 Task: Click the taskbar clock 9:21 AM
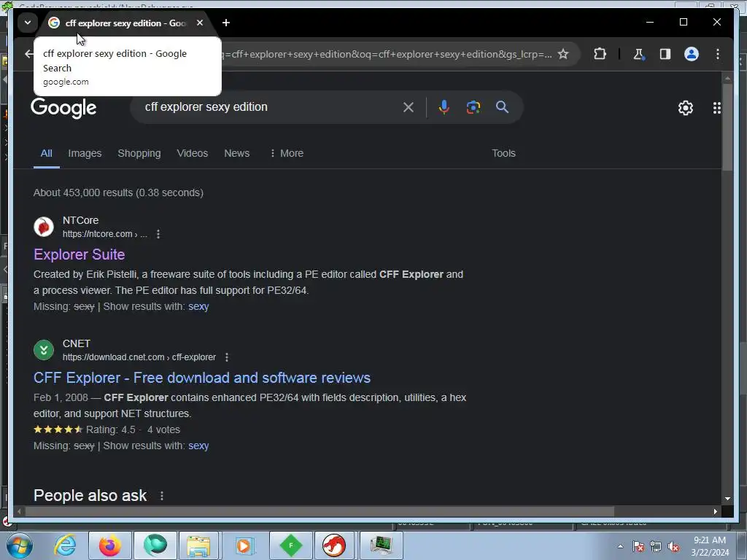pyautogui.click(x=710, y=546)
